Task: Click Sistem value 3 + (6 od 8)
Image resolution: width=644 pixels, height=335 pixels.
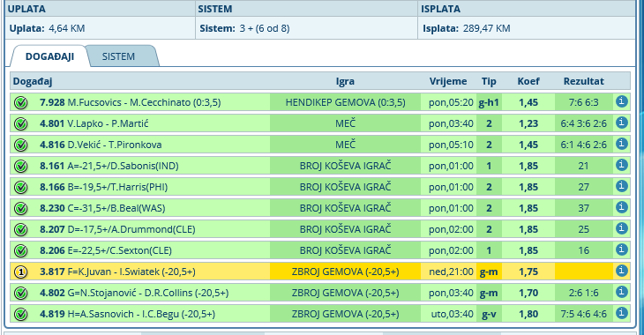Action: click(x=265, y=28)
